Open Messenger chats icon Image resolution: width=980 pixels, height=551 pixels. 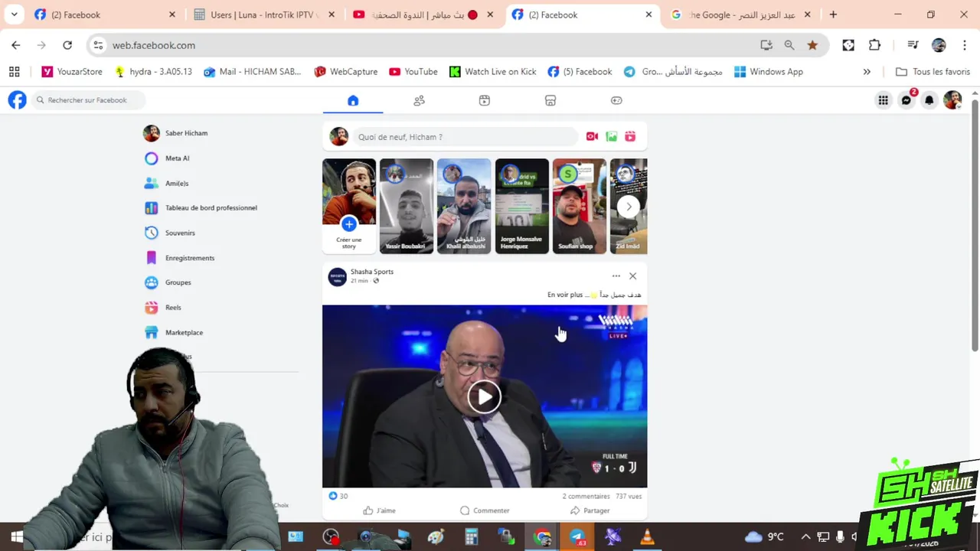tap(906, 100)
